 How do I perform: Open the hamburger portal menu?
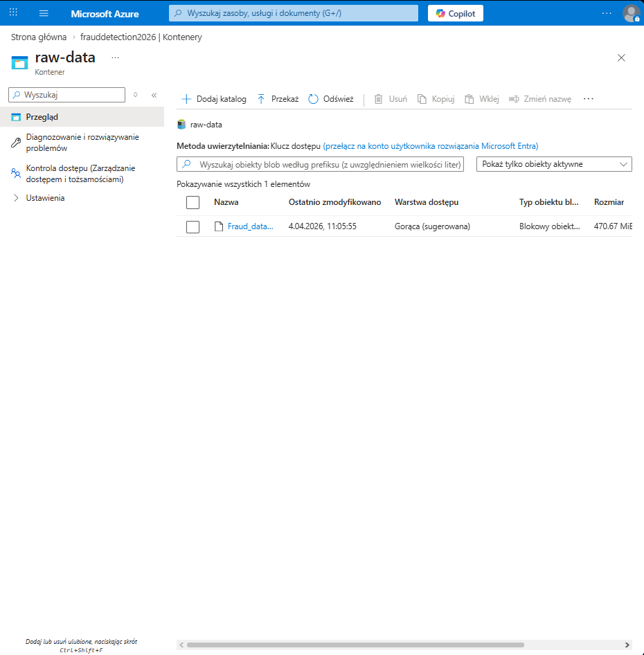point(44,13)
